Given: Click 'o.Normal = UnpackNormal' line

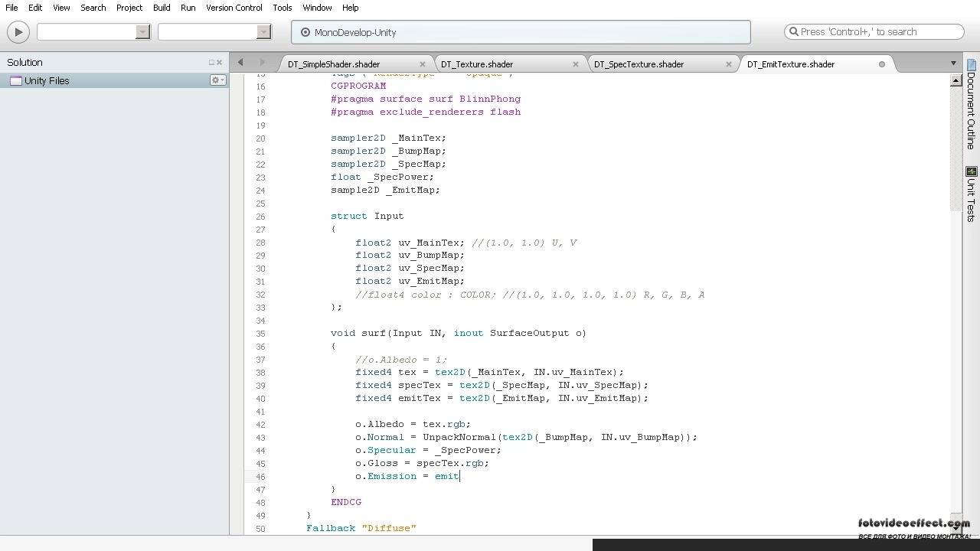Looking at the screenshot, I should click(x=526, y=437).
